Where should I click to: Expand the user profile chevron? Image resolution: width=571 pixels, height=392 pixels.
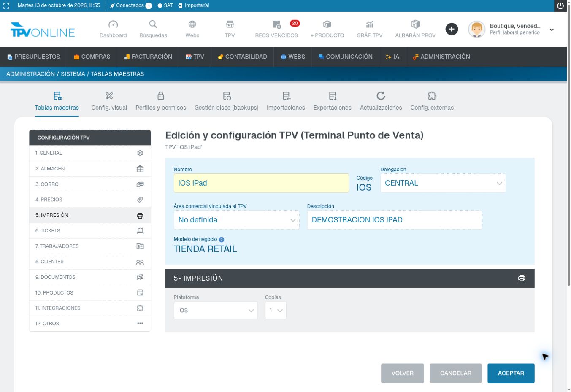552,30
